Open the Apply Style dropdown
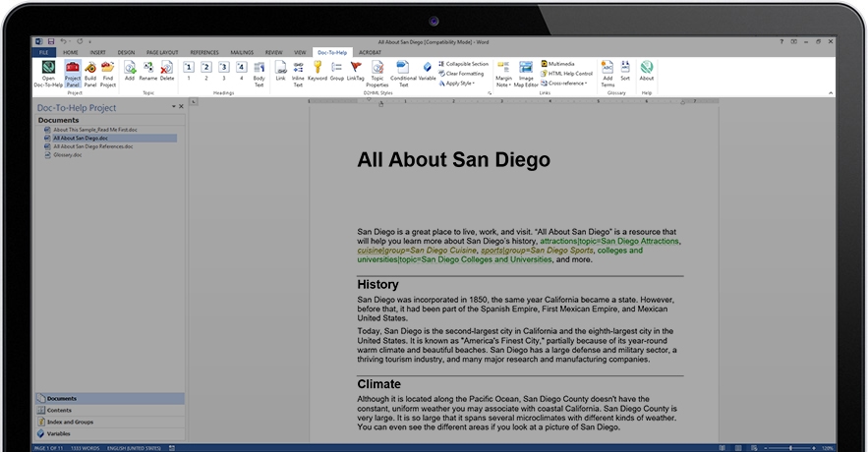The width and height of the screenshot is (868, 452). [x=457, y=83]
